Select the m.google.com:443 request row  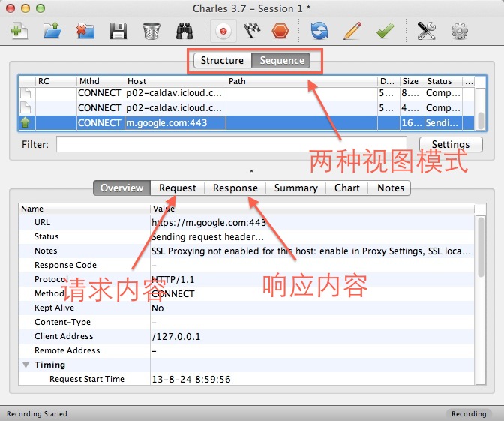246,123
